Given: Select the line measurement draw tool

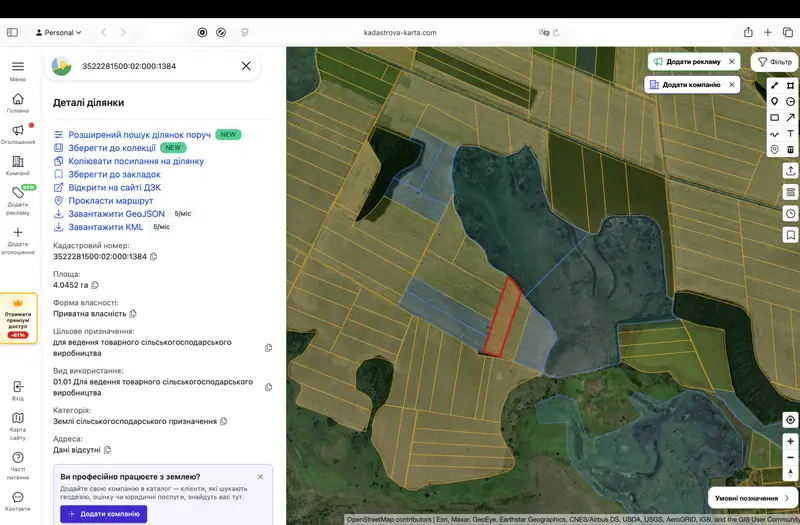Looking at the screenshot, I should [774, 86].
